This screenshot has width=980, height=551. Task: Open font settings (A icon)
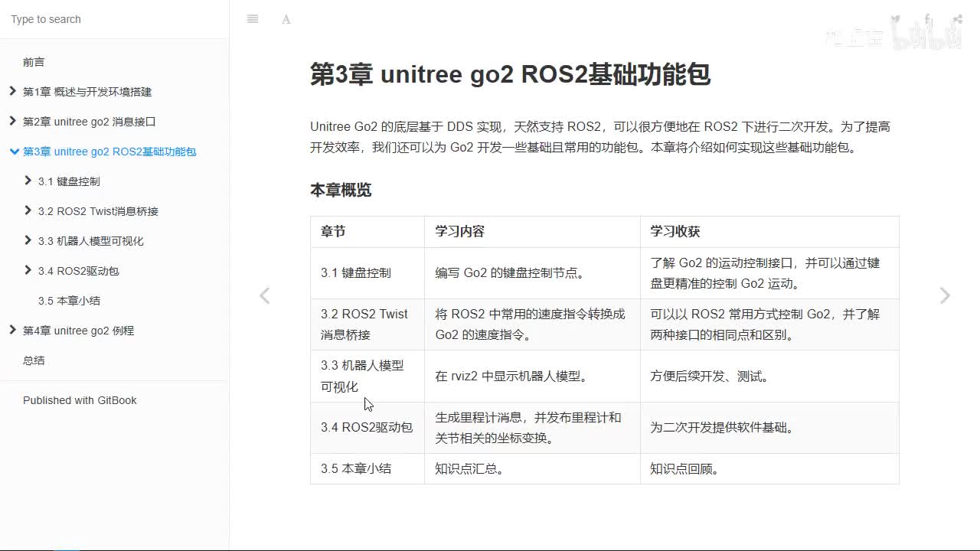(286, 19)
